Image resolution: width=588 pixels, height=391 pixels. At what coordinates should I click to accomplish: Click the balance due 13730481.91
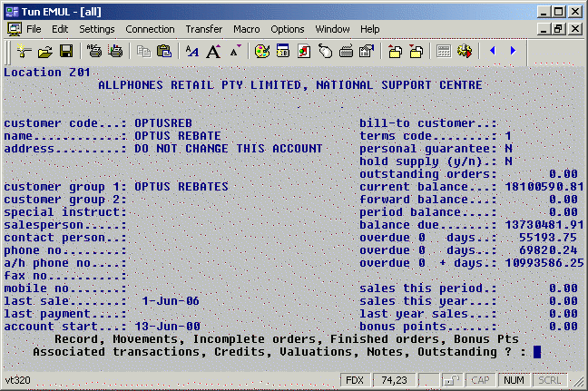pyautogui.click(x=544, y=225)
